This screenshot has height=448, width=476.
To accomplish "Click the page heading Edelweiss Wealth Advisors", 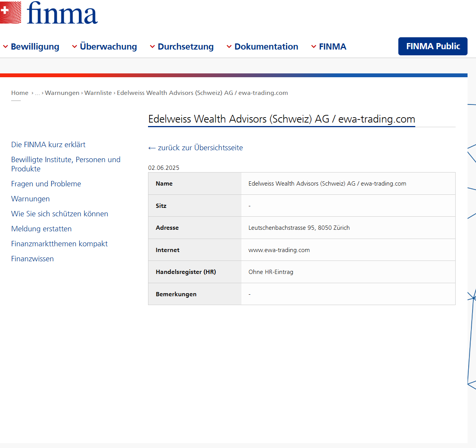I will (x=281, y=119).
